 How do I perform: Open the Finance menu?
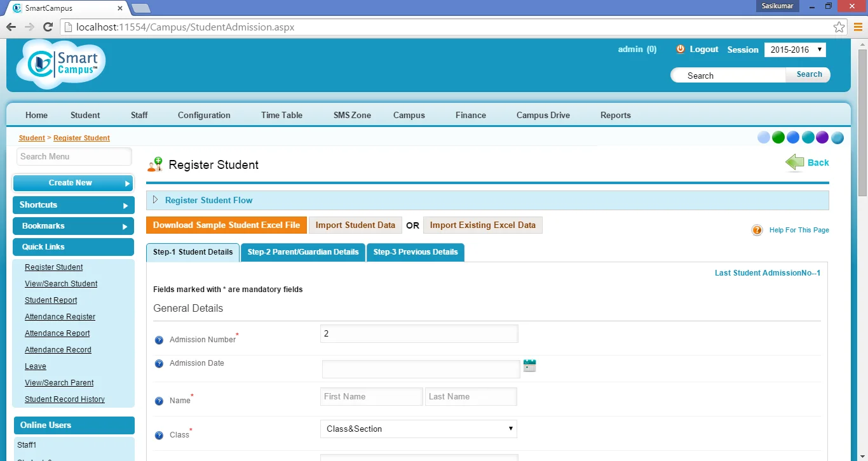coord(471,115)
